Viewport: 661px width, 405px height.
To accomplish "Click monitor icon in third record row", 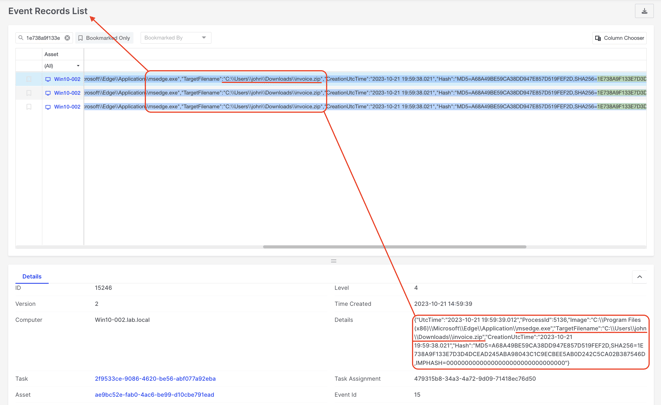I will (x=48, y=107).
